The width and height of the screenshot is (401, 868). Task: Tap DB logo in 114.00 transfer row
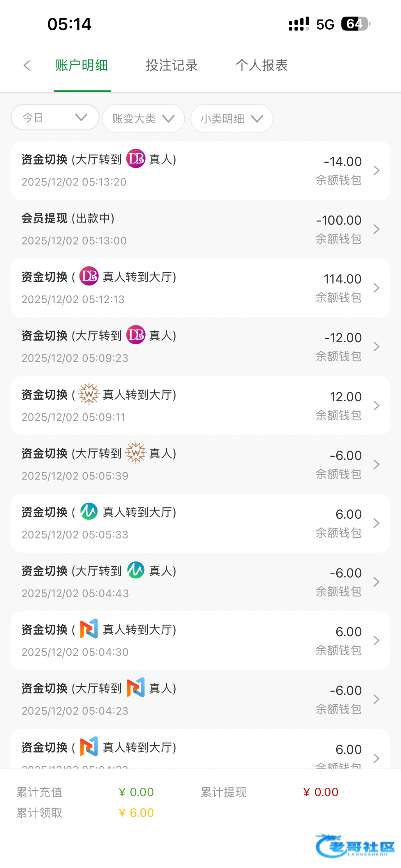click(x=89, y=276)
